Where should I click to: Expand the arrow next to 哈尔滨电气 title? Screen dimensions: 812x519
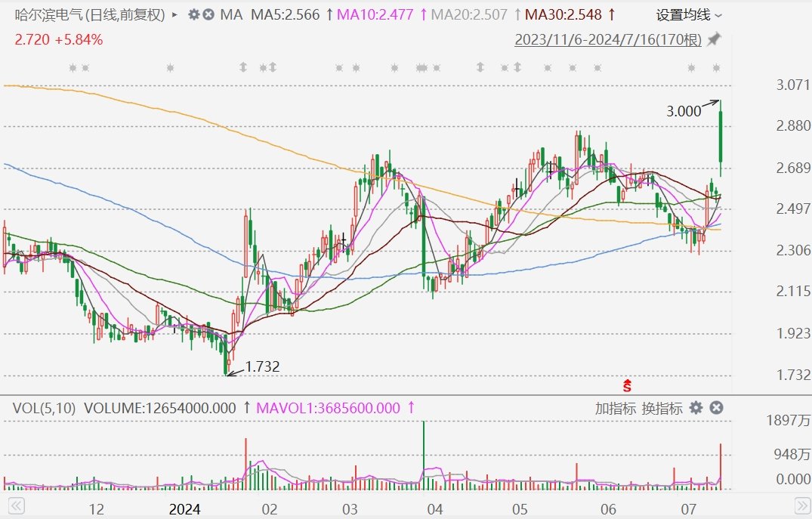coord(175,14)
